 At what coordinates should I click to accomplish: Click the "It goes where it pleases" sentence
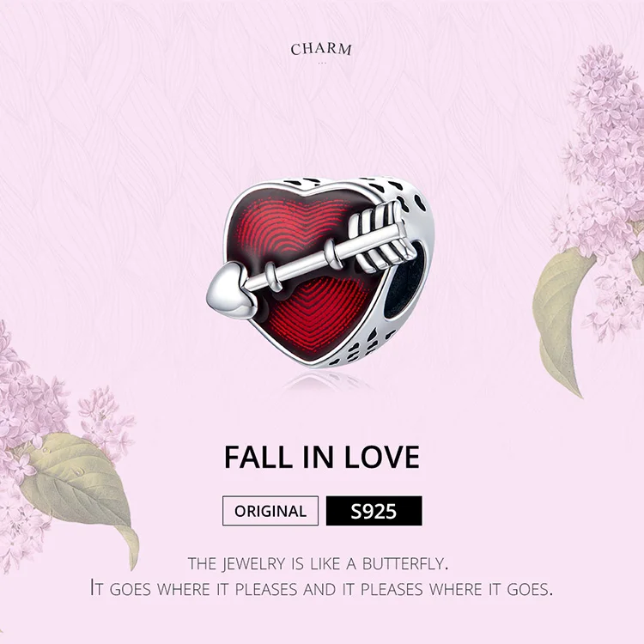click(x=321, y=588)
